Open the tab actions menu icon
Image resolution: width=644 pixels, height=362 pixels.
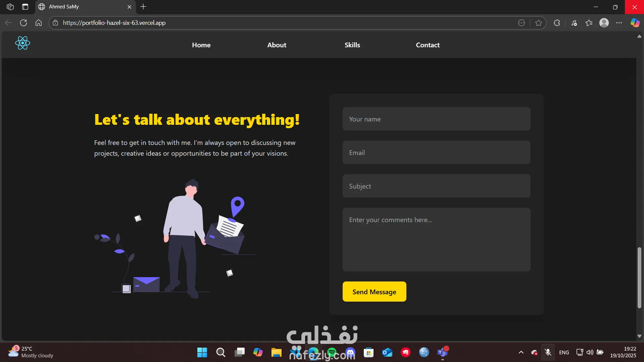25,7
